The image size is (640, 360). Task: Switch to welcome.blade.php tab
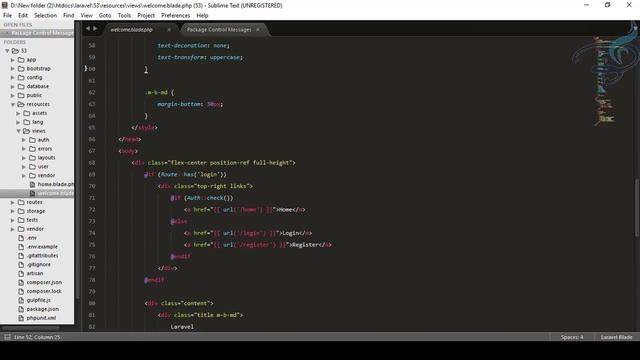[x=131, y=30]
